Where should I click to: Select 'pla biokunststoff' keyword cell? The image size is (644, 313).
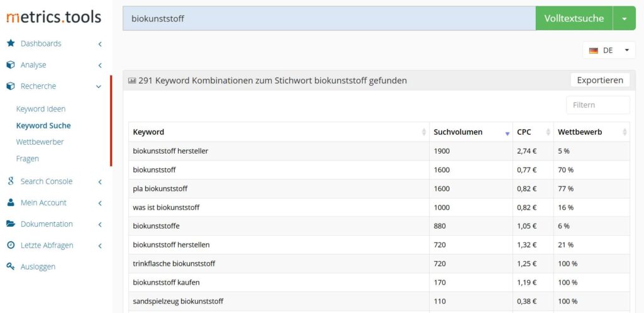[x=279, y=189]
